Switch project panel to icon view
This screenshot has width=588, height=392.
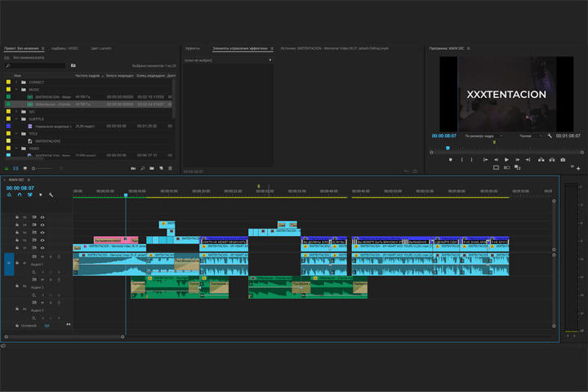click(25, 169)
